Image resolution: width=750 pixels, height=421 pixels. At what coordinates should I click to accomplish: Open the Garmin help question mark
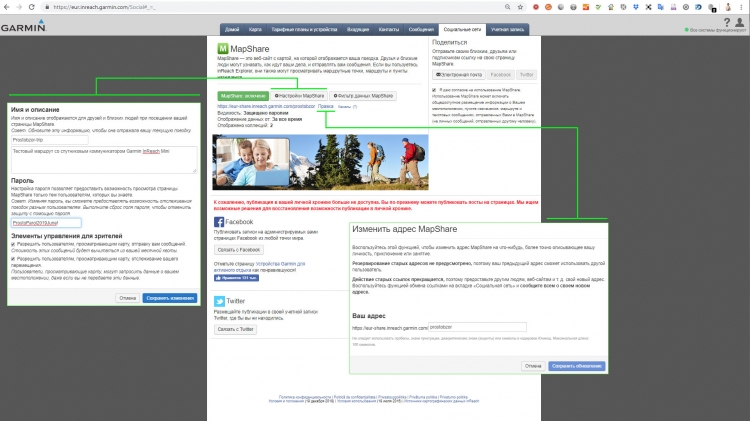coord(727,22)
